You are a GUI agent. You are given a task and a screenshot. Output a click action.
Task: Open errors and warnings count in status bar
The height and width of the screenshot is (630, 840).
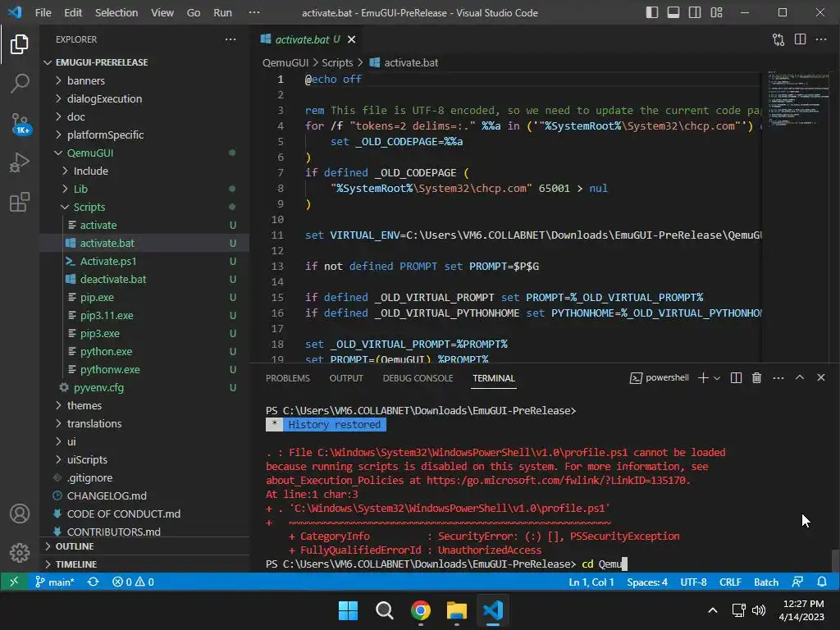pyautogui.click(x=134, y=582)
